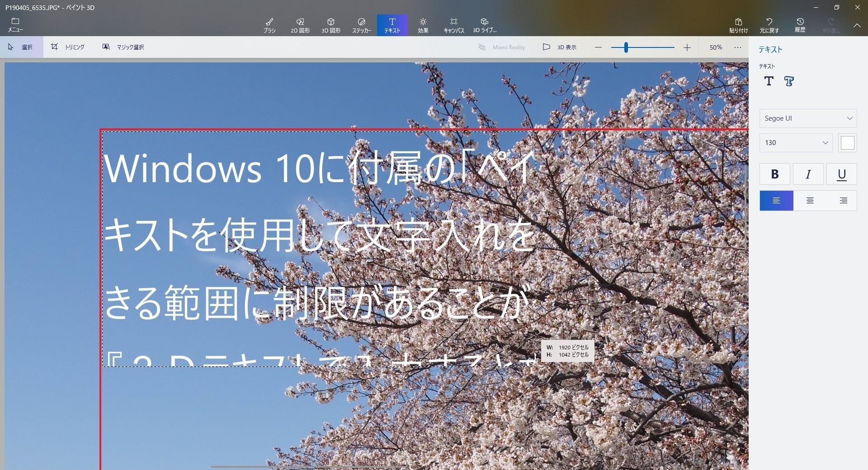Open the キャンバス canvas settings
868x470 pixels.
(x=454, y=25)
